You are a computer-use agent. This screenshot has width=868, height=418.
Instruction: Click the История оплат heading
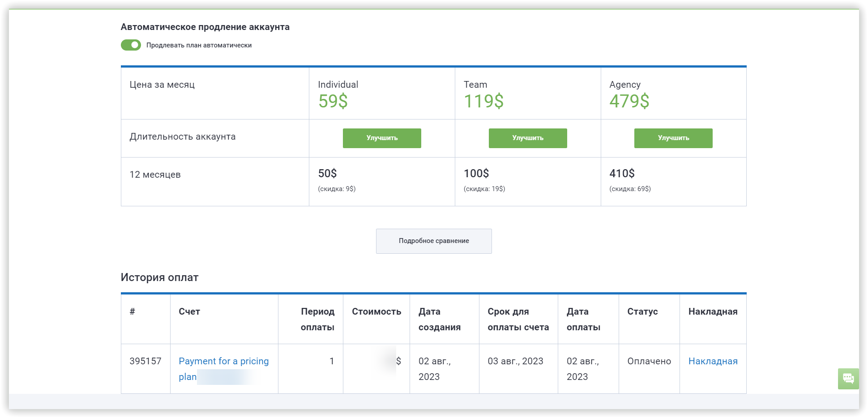click(159, 277)
